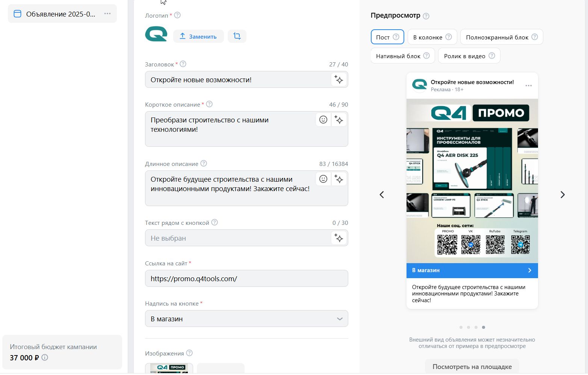
Task: Show help for the Заголовок field
Action: pyautogui.click(x=183, y=64)
